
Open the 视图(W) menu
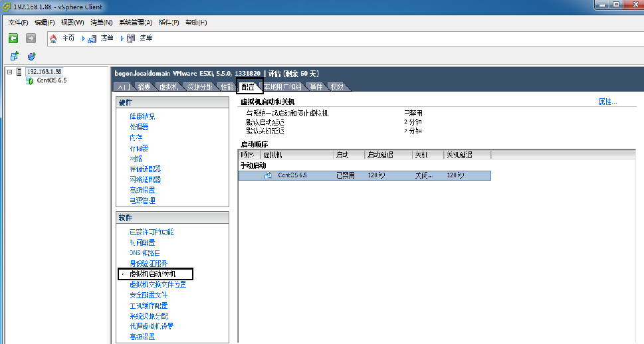point(72,23)
